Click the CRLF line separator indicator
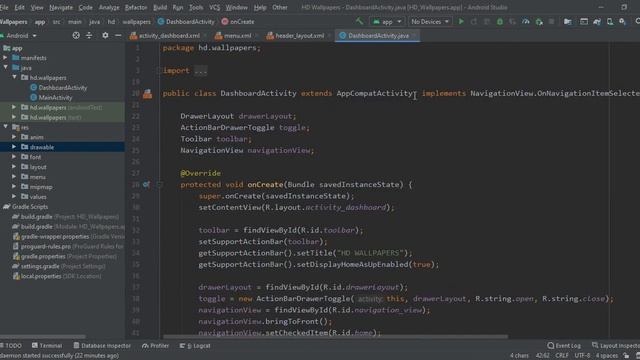 [562, 356]
